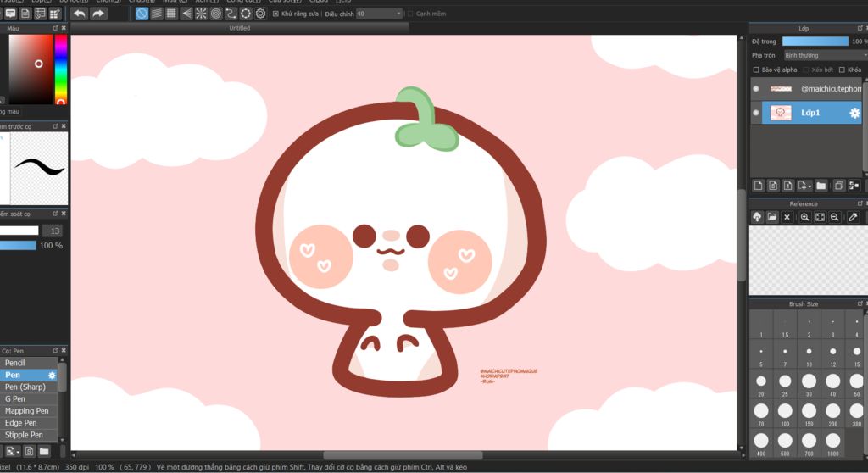Pick a shade in the color square
868x473 pixels.
(x=31, y=70)
